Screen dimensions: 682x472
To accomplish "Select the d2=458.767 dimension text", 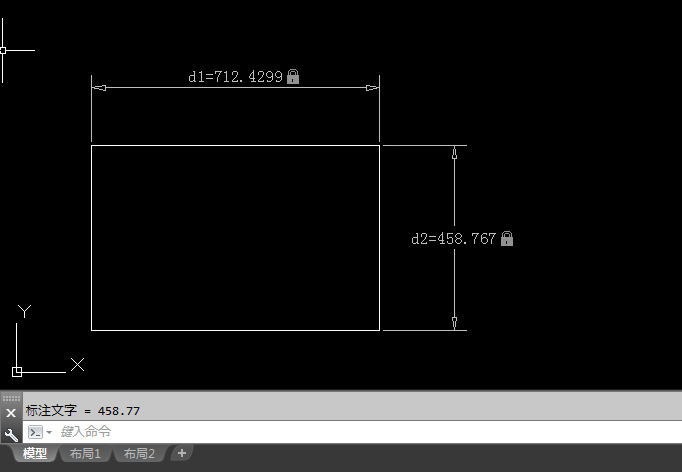I will [x=453, y=239].
